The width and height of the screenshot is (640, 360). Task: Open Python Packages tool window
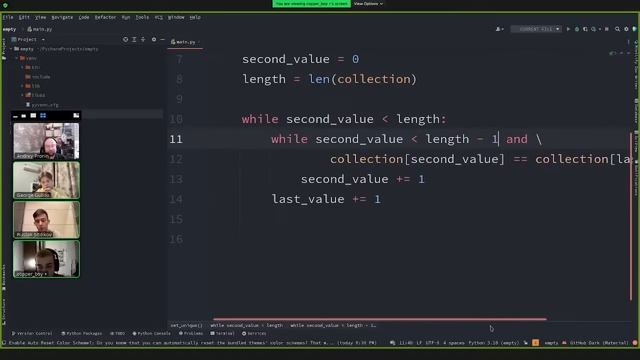82,333
